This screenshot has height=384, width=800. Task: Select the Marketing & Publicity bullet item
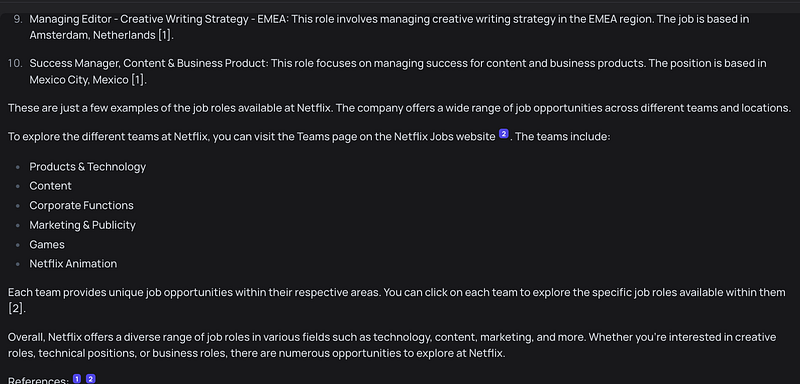point(82,225)
